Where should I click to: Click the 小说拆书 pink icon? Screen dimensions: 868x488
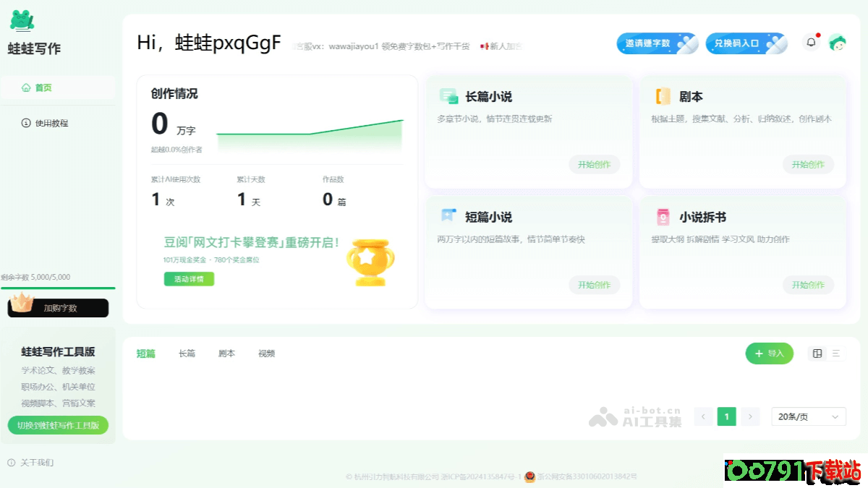(x=663, y=216)
